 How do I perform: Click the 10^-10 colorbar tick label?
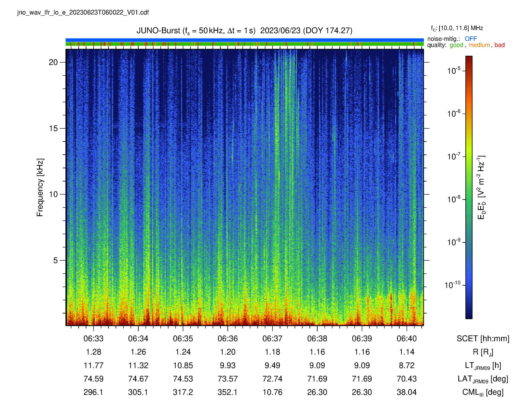452,285
